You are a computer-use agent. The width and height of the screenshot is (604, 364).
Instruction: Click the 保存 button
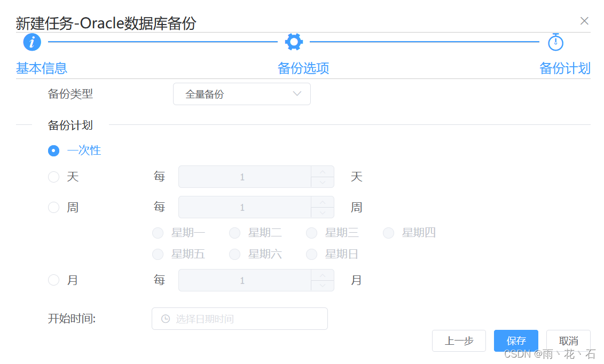tap(515, 341)
